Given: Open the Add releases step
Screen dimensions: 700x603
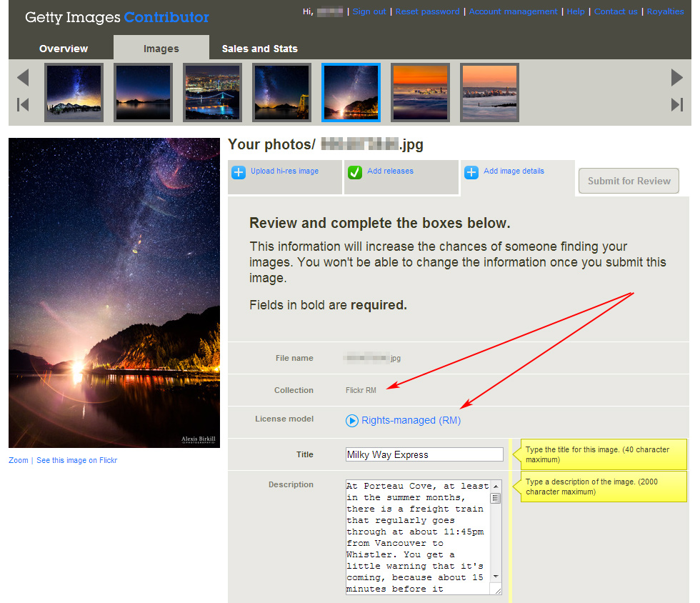Looking at the screenshot, I should tap(390, 171).
